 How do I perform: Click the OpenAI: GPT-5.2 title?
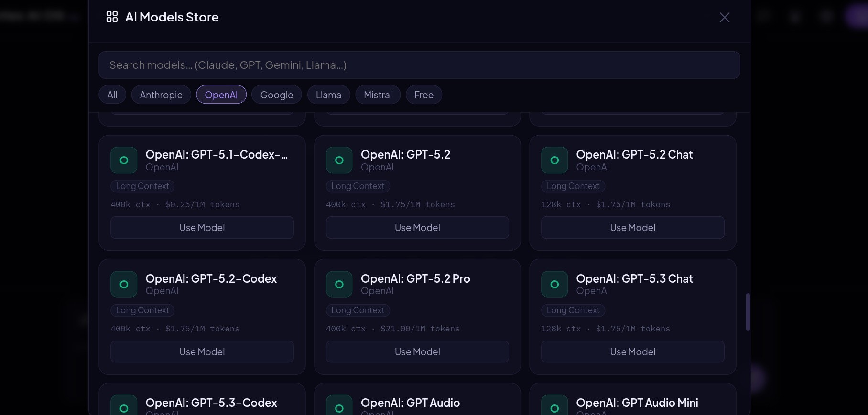click(405, 154)
